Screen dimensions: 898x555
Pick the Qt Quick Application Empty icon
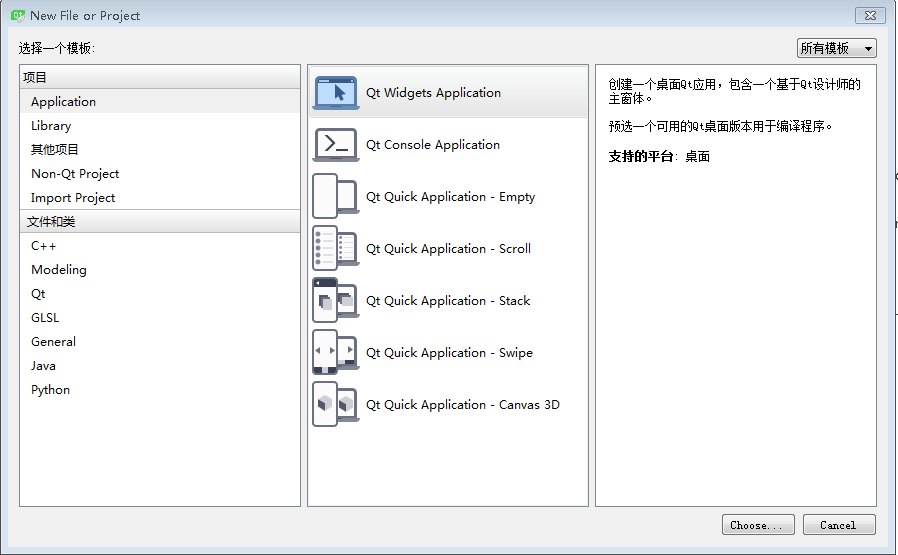[336, 196]
